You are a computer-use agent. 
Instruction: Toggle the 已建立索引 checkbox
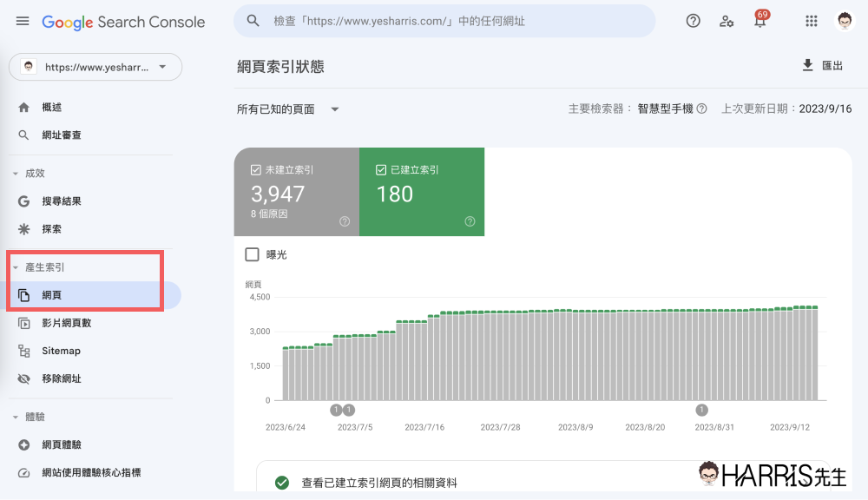coord(381,170)
